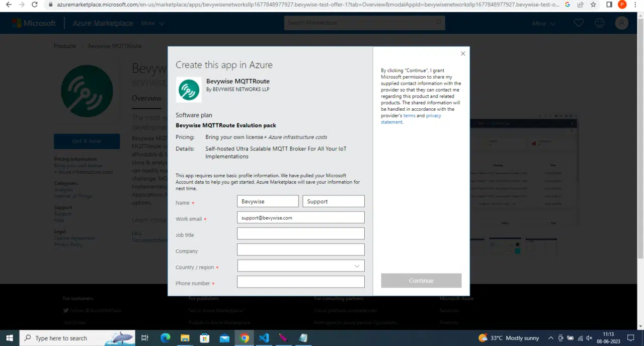Open the Internet of Things category link
The width and height of the screenshot is (644, 346).
(x=73, y=196)
